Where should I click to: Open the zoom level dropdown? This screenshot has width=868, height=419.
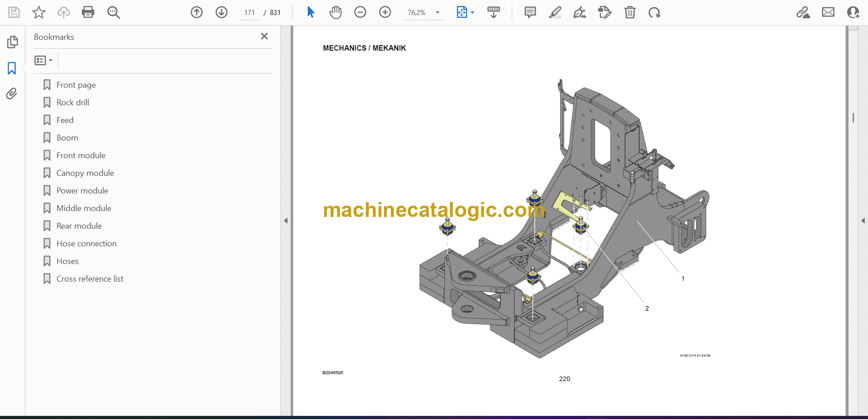(438, 13)
